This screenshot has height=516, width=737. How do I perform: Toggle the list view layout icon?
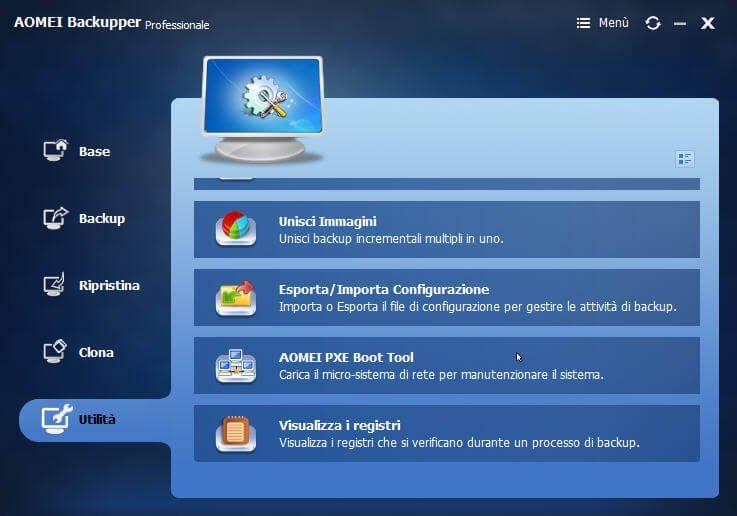pyautogui.click(x=684, y=159)
